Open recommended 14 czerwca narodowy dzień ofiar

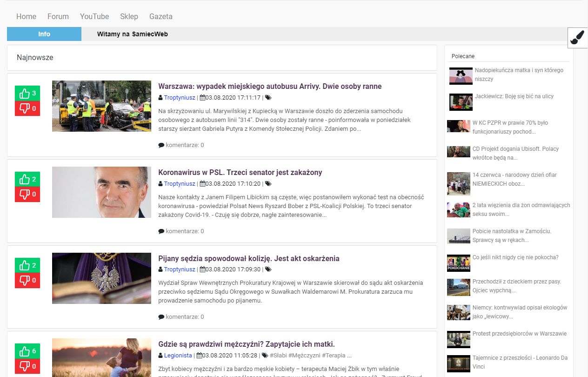tap(514, 179)
